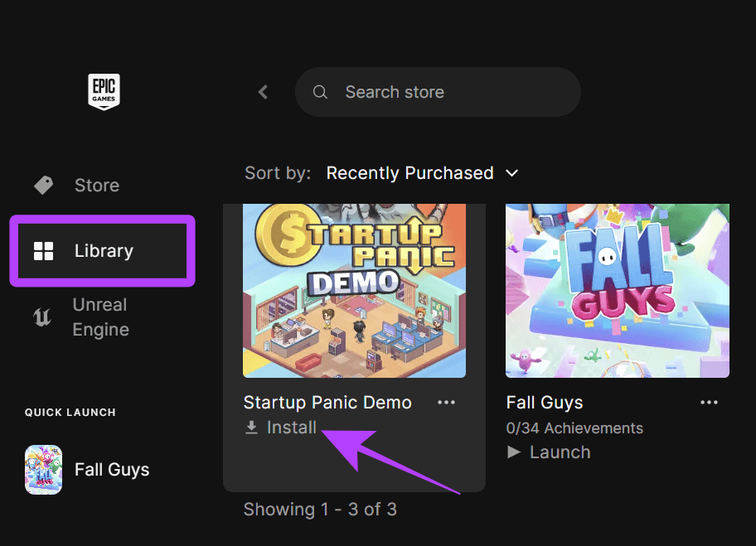Open Fall Guys three-dot options menu
Viewport: 756px width, 546px height.
(x=710, y=403)
